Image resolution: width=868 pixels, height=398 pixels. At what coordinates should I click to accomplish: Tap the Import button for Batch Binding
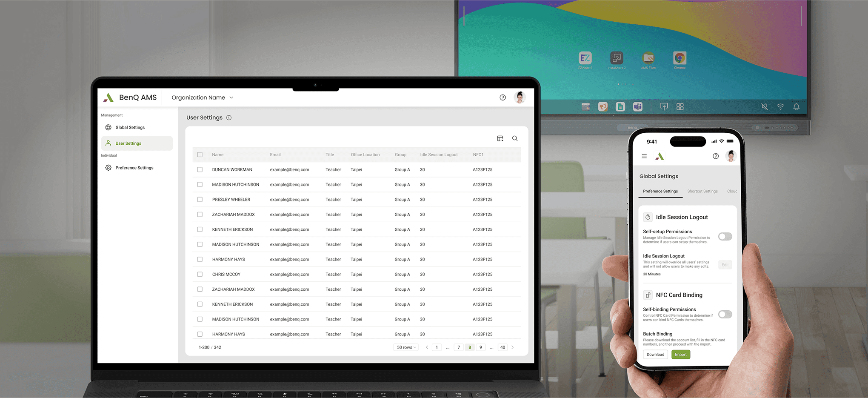(x=681, y=354)
